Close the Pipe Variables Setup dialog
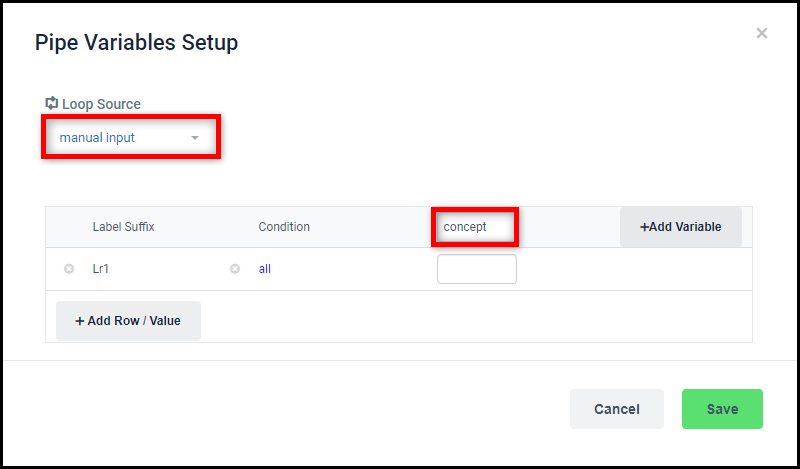 [762, 33]
